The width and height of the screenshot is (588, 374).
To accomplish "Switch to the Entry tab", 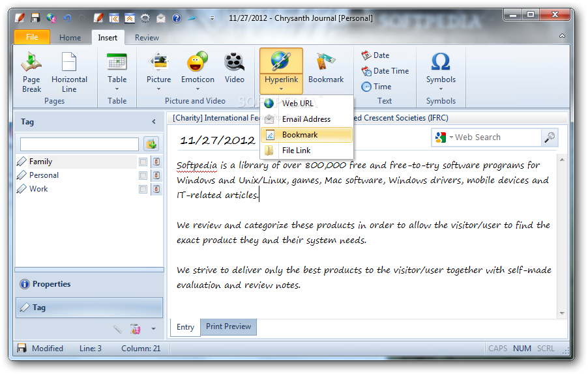I will 185,327.
